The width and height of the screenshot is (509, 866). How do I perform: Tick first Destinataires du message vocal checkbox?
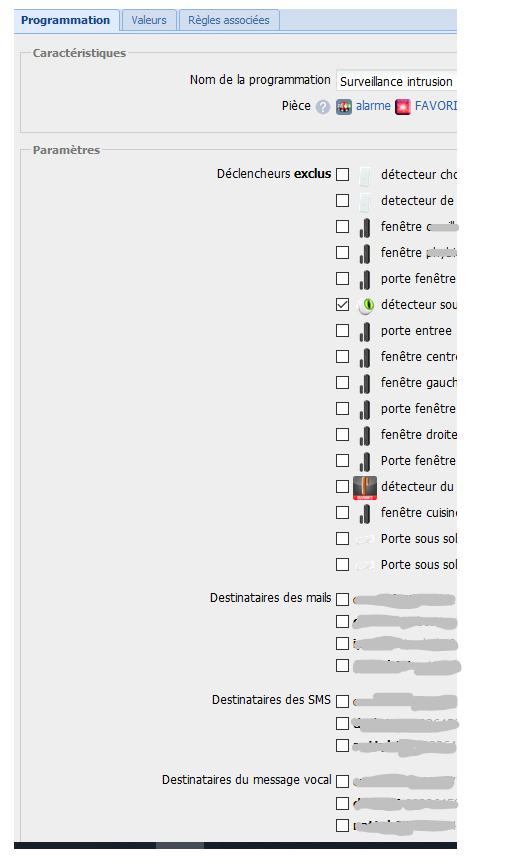pos(342,781)
